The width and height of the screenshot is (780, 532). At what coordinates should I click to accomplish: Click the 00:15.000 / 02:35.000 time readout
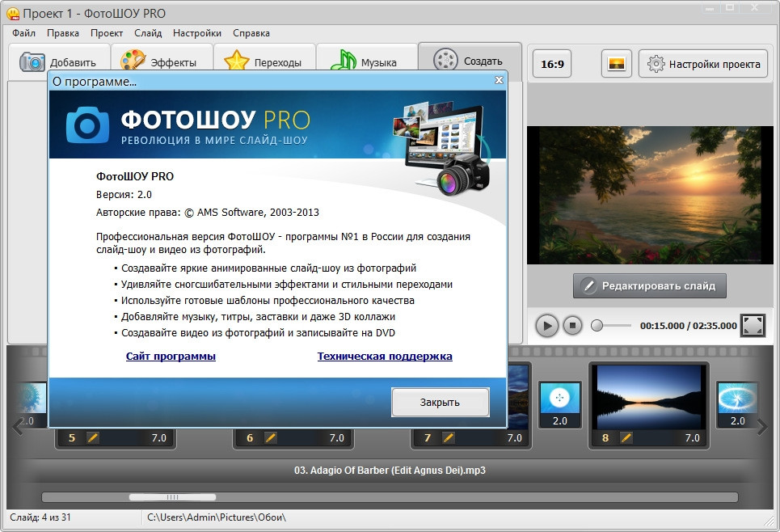tap(689, 326)
